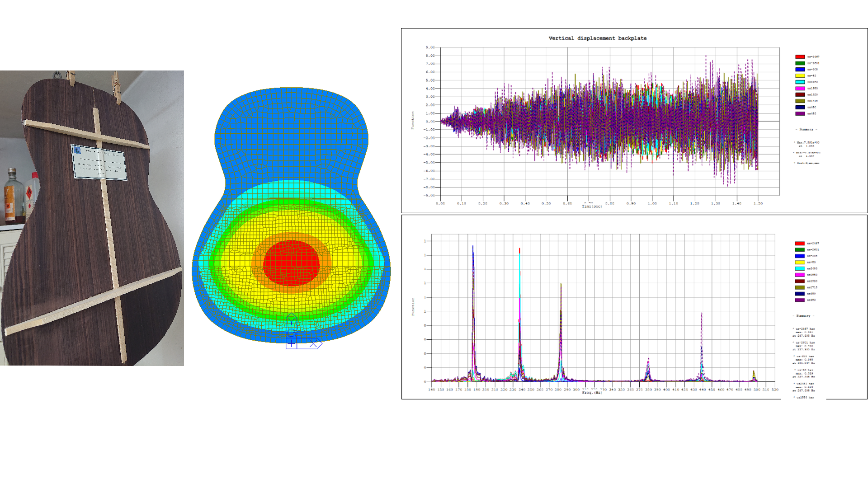The image size is (868, 488).
Task: Click the magenta legend swatch in the time chart
Action: click(x=800, y=89)
